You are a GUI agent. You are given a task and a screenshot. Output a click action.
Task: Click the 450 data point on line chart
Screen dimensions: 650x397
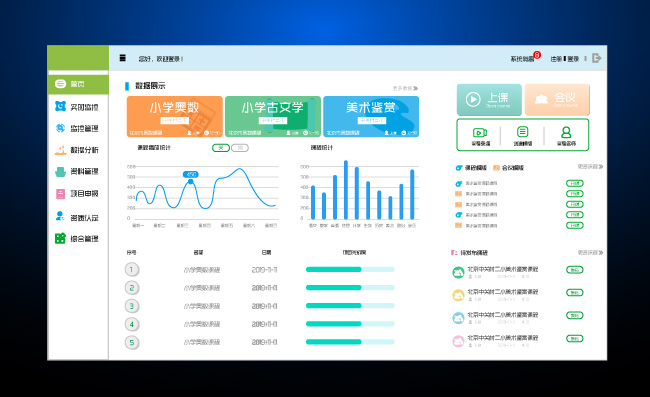(191, 182)
